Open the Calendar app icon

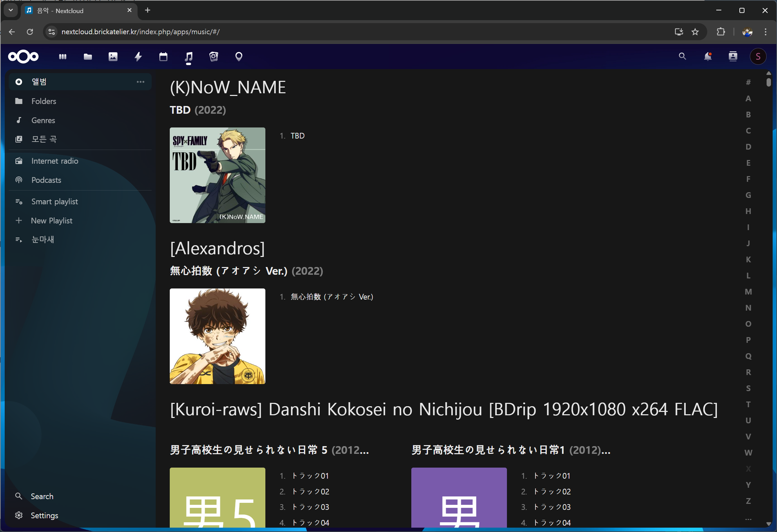[x=163, y=57]
